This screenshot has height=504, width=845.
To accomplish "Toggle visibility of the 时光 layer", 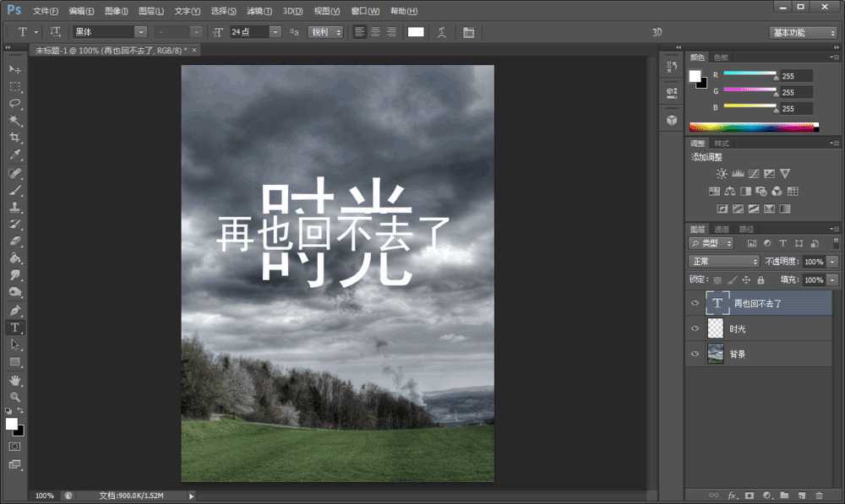I will 695,328.
